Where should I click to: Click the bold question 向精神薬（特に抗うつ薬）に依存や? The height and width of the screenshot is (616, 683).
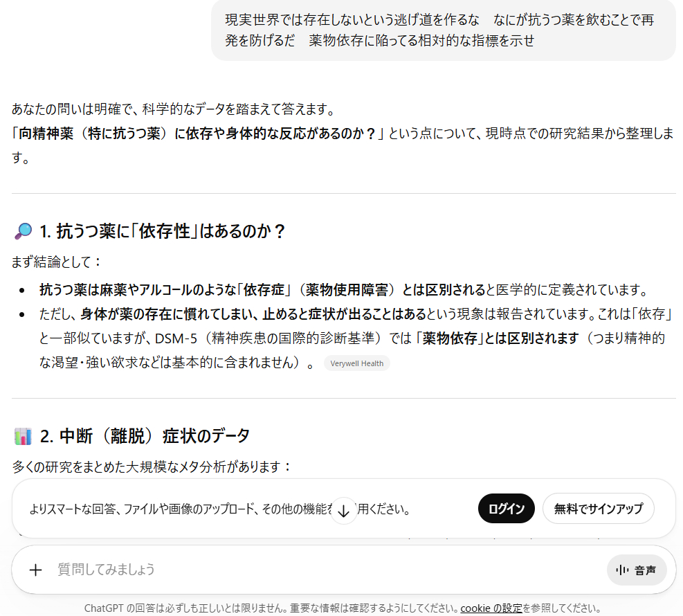(x=197, y=134)
